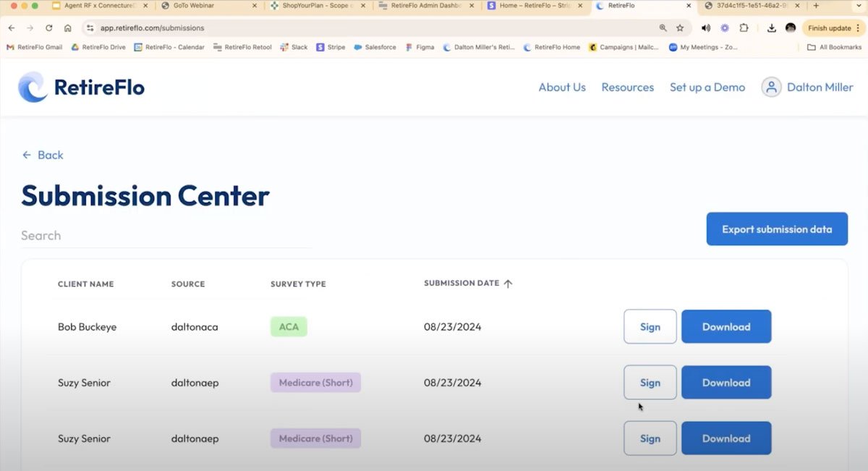Open RetireFlo Retool bookmark

tap(242, 48)
